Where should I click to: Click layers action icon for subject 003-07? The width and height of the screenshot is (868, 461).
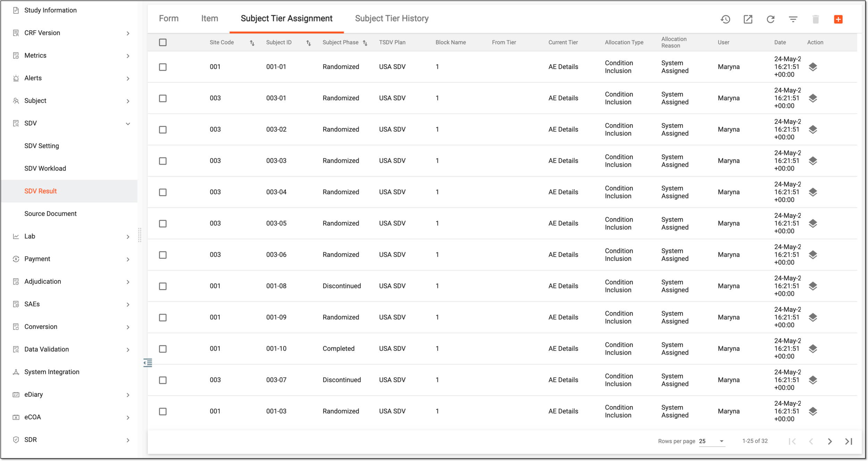coord(813,380)
